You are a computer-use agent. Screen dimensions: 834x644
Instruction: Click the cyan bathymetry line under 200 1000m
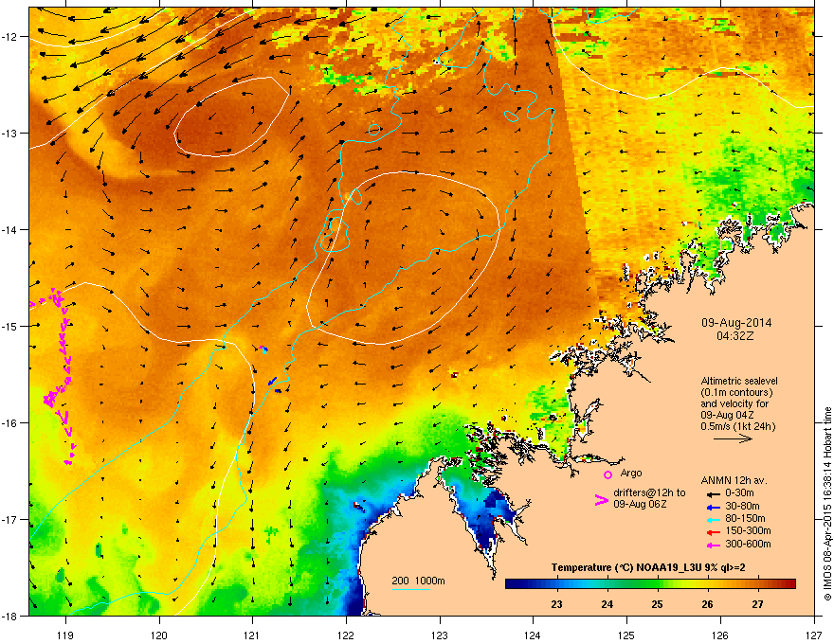(410, 589)
